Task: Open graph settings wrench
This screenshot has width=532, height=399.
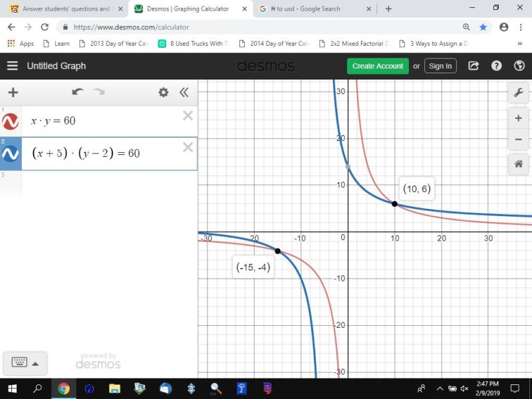Action: 518,92
